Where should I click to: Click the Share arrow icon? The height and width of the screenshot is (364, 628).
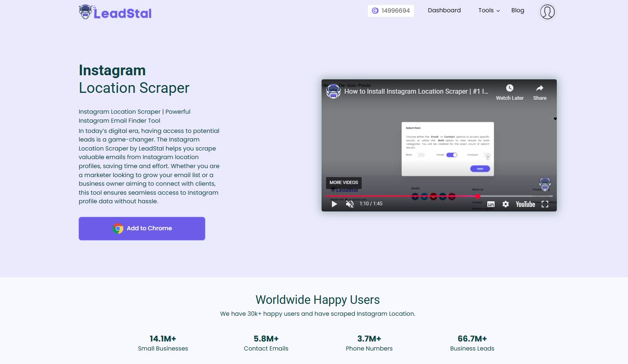(540, 88)
